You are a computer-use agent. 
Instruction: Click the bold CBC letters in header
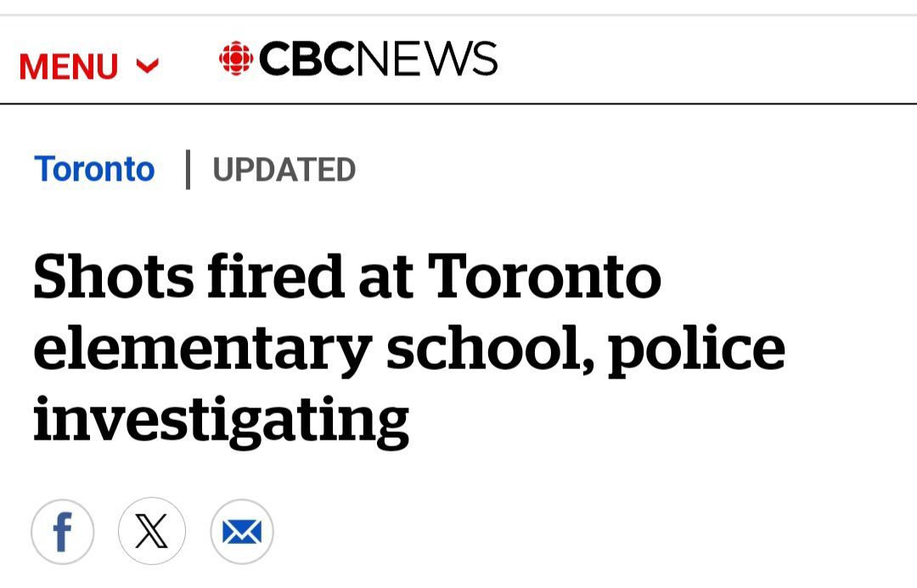pyautogui.click(x=307, y=59)
